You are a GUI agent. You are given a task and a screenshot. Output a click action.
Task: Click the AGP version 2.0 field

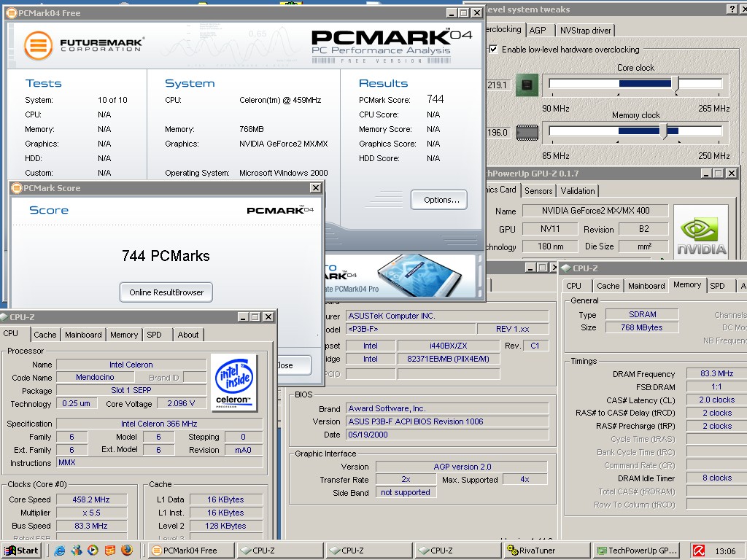462,467
